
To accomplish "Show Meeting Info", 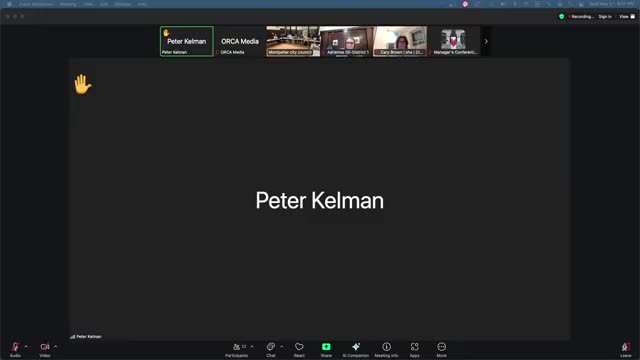I will coord(386,350).
